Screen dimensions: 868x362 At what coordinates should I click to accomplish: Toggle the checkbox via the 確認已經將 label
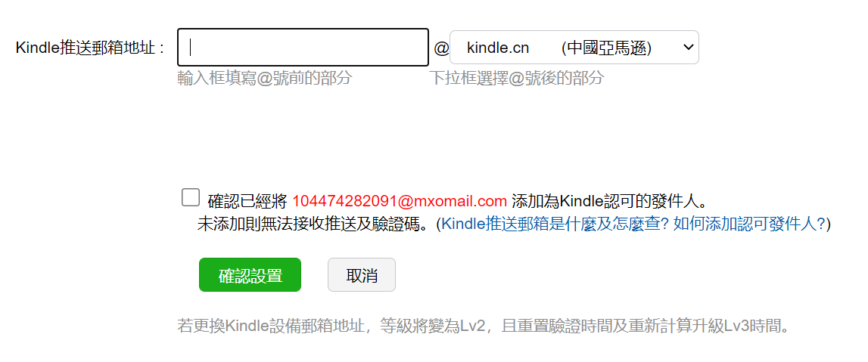pyautogui.click(x=247, y=200)
